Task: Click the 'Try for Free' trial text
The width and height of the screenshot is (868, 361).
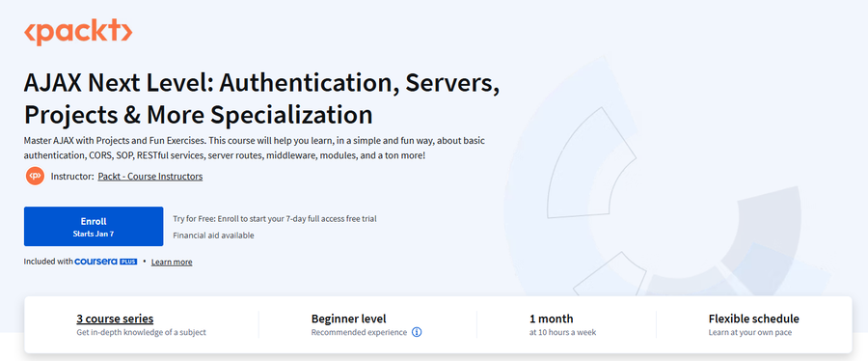Action: 275,219
